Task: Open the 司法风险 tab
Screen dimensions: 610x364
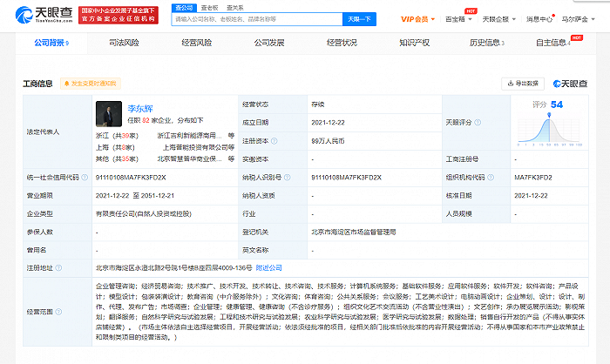Action: (124, 43)
